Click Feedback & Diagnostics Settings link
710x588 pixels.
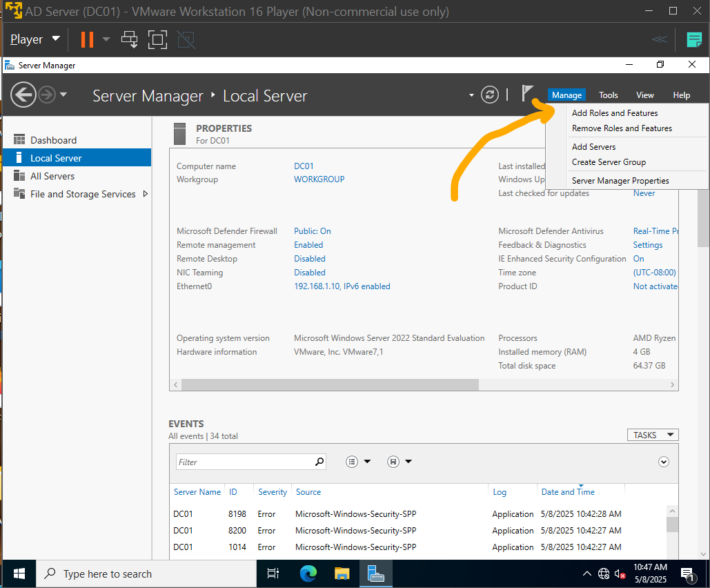[x=647, y=244]
